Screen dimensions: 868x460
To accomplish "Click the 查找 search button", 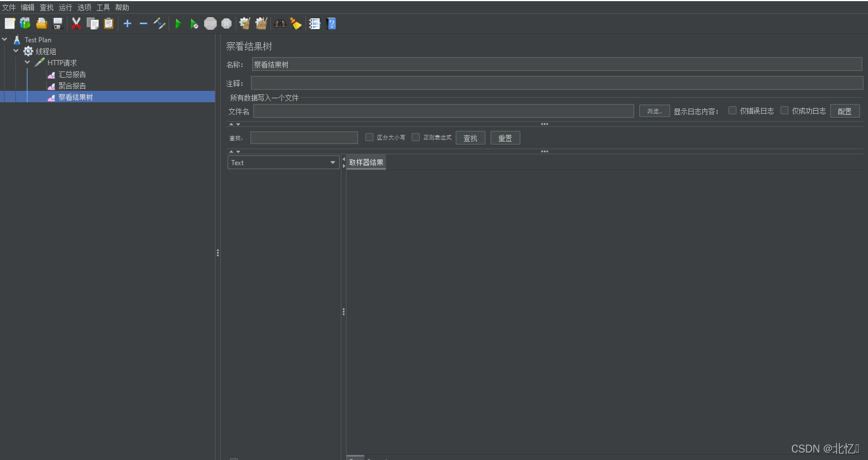I will (471, 138).
